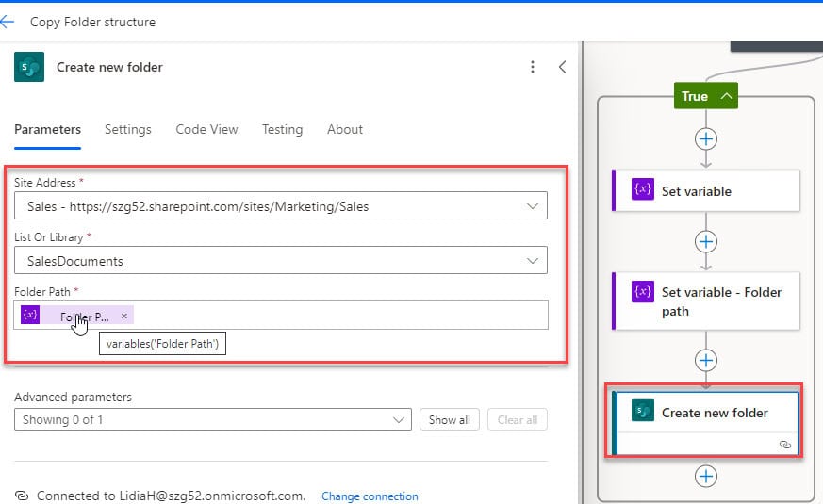
Task: Click the Create new folder panel title
Action: pos(109,67)
